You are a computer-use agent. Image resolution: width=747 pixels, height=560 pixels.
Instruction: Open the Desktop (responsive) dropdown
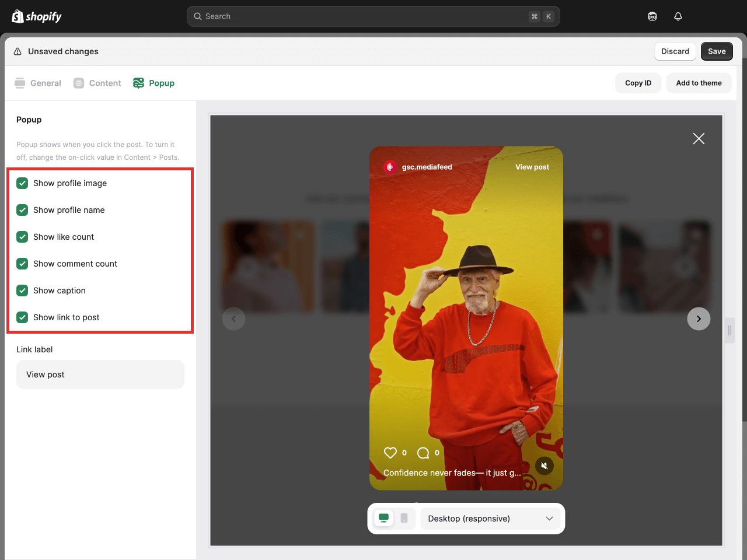click(490, 519)
